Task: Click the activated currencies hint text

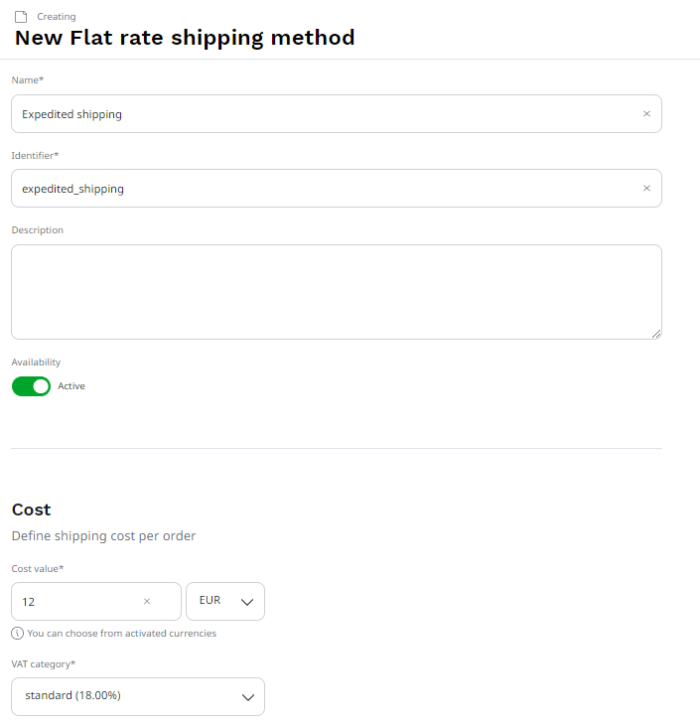Action: tap(121, 633)
